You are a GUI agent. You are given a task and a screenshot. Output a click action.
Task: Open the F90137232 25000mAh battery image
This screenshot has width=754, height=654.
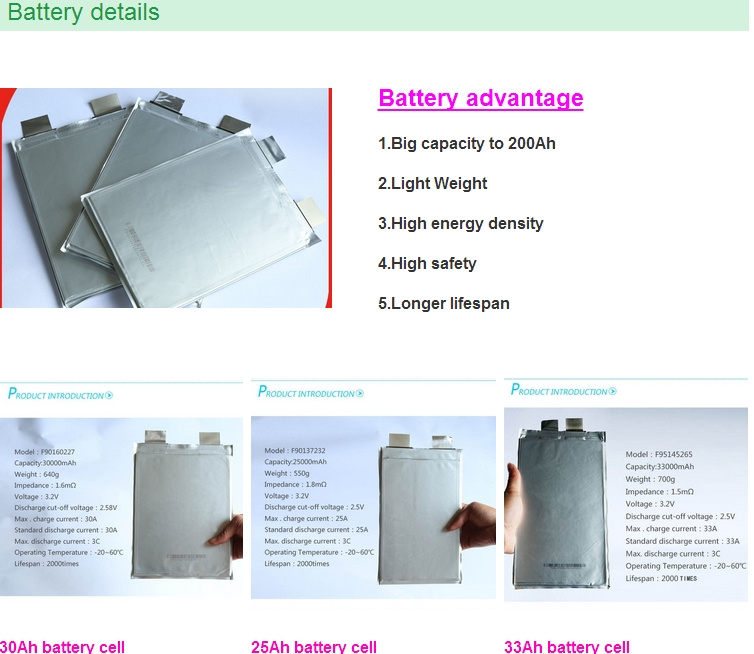pos(373,507)
